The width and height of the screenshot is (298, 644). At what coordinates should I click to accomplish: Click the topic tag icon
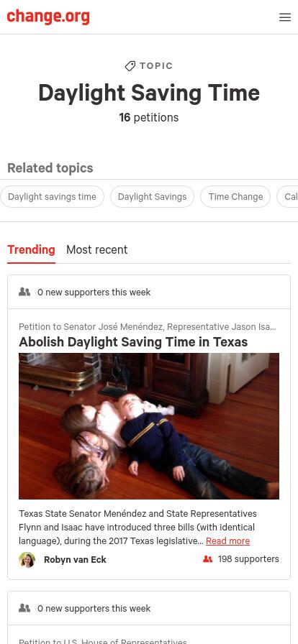tap(130, 65)
